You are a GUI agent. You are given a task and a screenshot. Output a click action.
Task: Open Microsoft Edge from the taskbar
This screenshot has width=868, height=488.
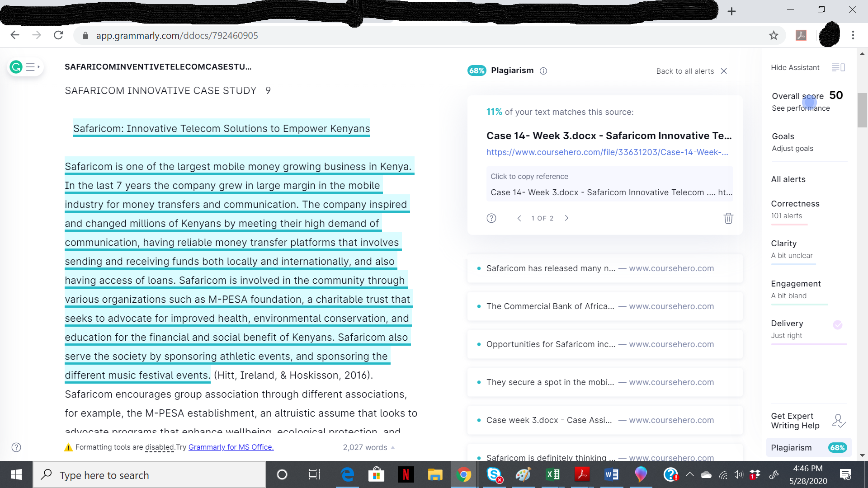tap(347, 474)
